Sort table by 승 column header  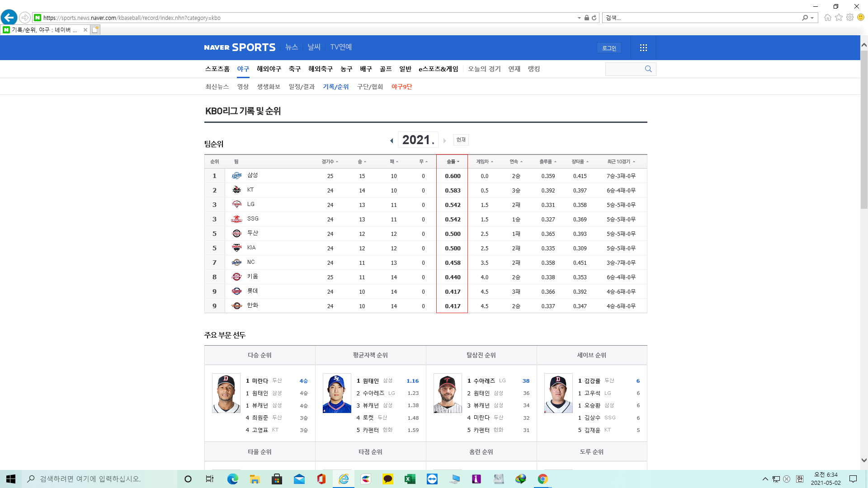point(362,162)
